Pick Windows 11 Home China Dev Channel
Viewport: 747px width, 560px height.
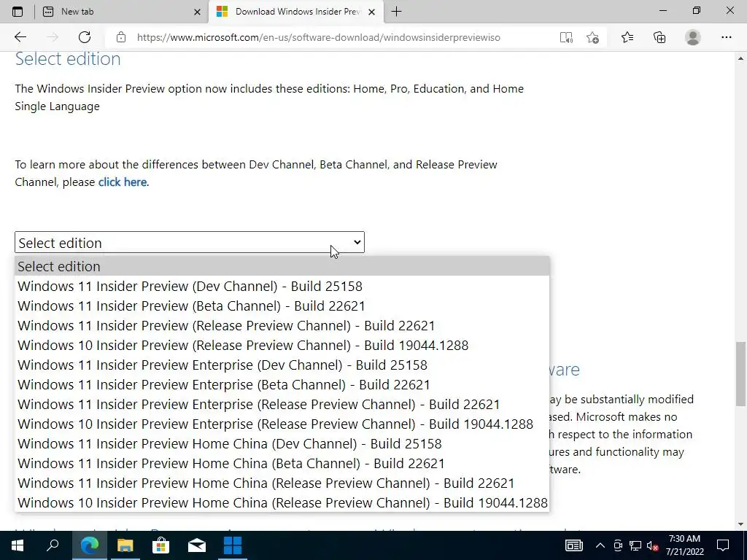282,444
